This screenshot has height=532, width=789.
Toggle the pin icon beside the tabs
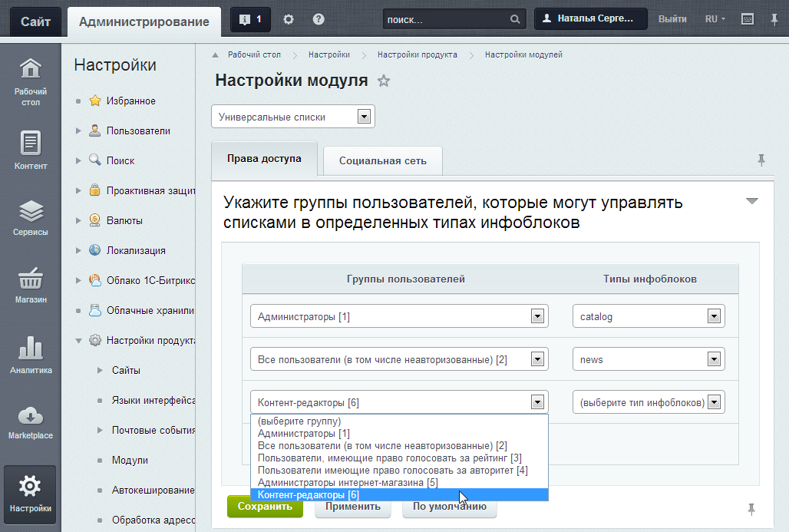tap(761, 160)
